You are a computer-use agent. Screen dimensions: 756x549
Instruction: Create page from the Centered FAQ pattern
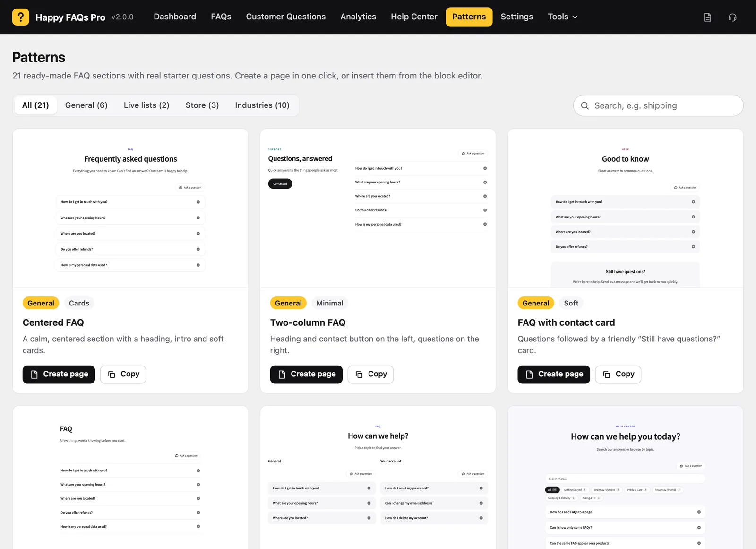tap(59, 375)
